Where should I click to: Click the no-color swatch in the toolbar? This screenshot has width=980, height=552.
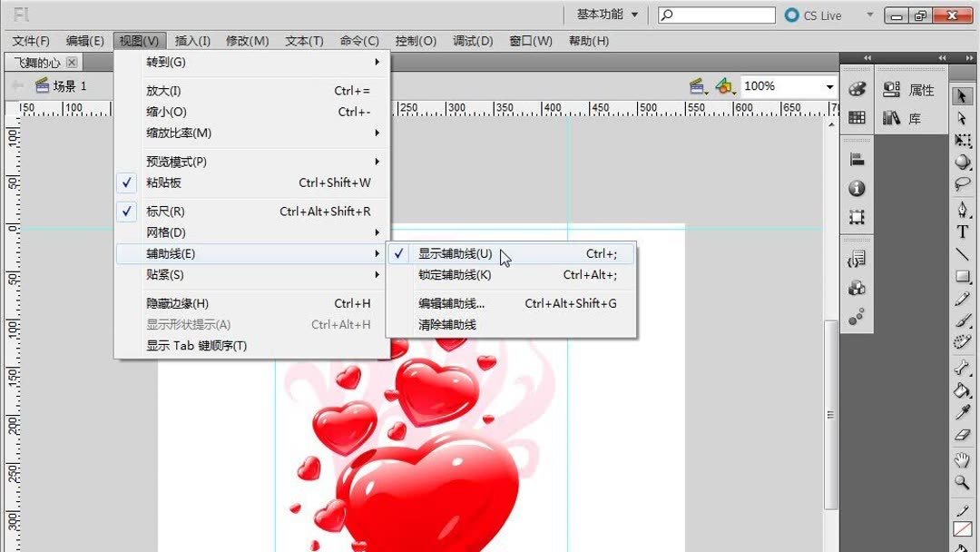(x=964, y=528)
